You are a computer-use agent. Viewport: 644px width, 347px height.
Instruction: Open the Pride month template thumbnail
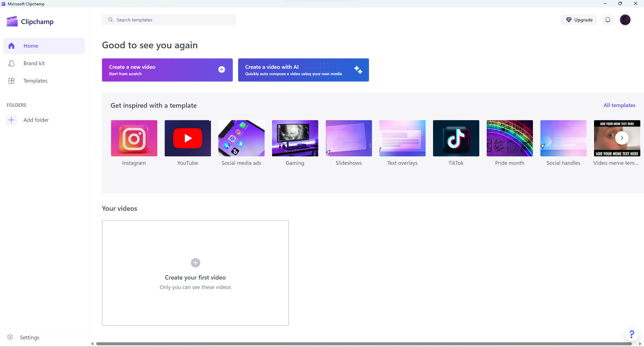pos(510,138)
